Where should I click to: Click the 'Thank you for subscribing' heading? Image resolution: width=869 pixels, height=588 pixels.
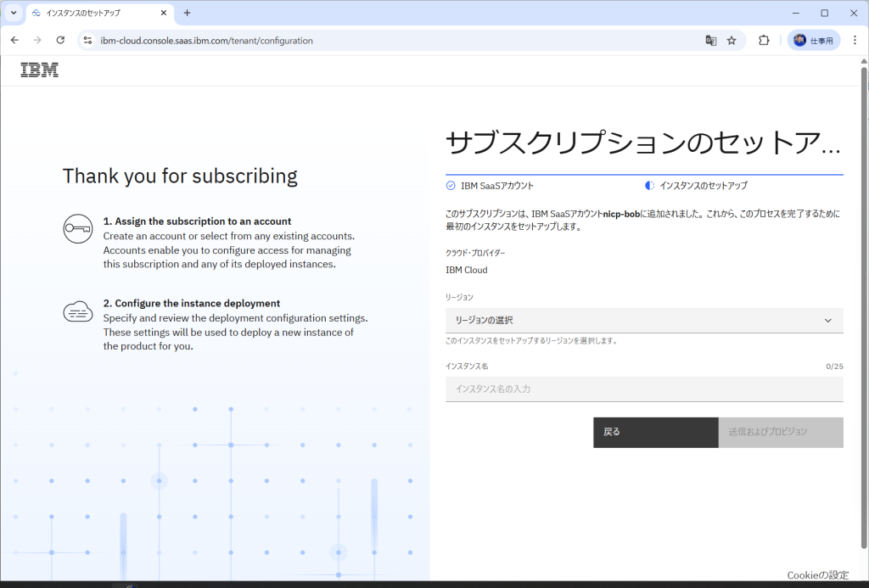click(180, 176)
